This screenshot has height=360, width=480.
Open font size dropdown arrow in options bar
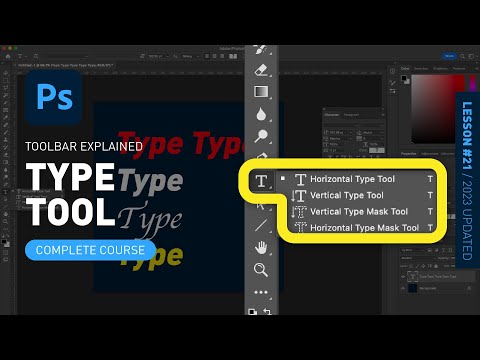[168, 56]
